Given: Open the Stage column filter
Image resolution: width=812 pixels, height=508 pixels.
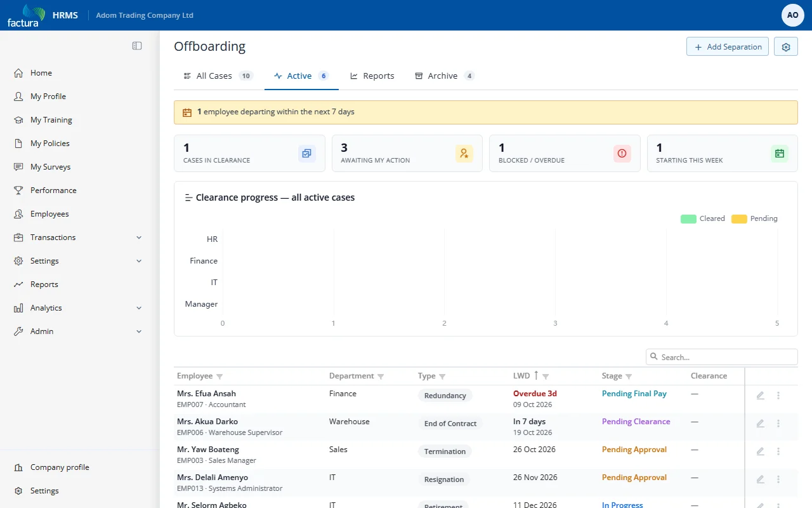Looking at the screenshot, I should pyautogui.click(x=629, y=377).
